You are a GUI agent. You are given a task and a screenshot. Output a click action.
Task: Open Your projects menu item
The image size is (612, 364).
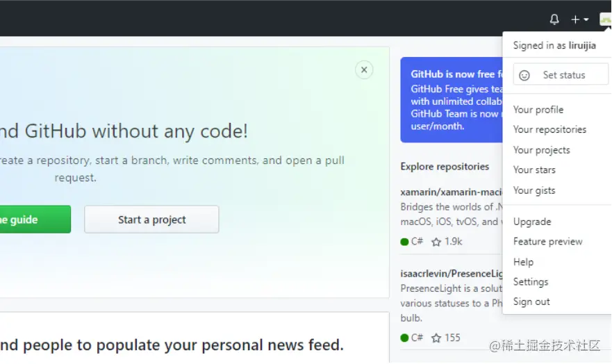coord(541,150)
